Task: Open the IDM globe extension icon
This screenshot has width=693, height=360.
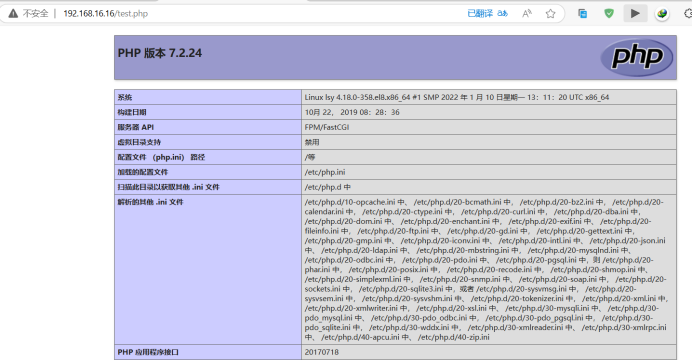Action: click(x=662, y=14)
